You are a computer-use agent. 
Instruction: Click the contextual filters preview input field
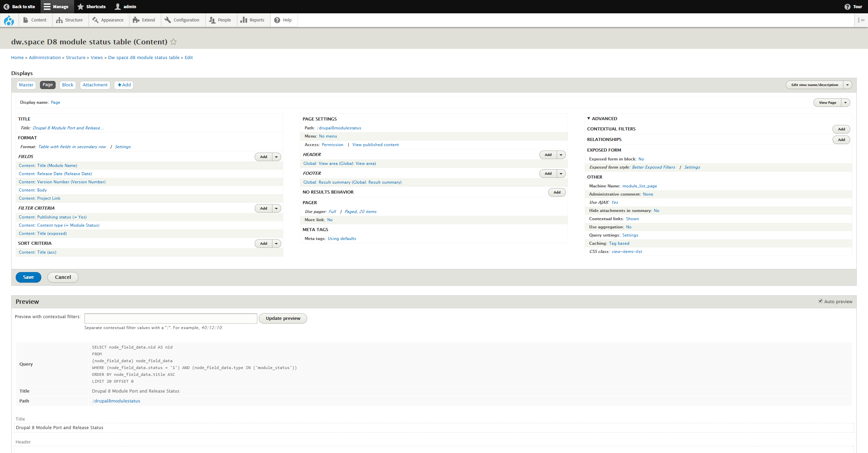click(171, 318)
